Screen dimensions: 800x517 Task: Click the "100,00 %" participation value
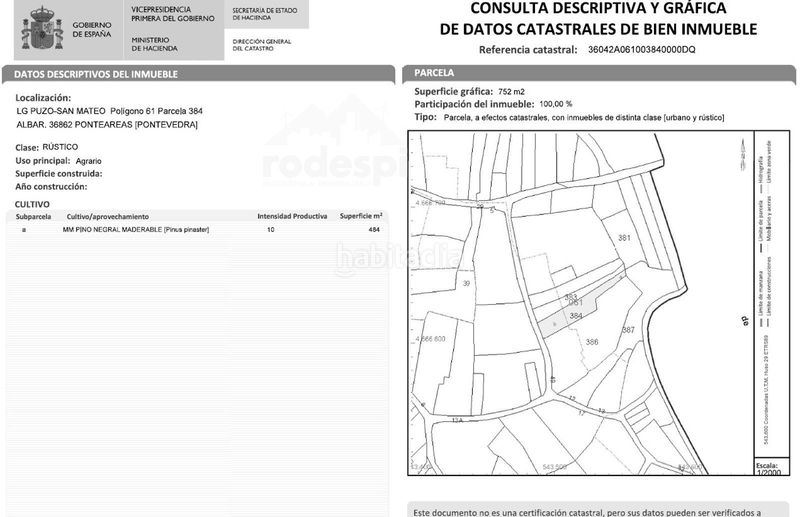[x=556, y=104]
